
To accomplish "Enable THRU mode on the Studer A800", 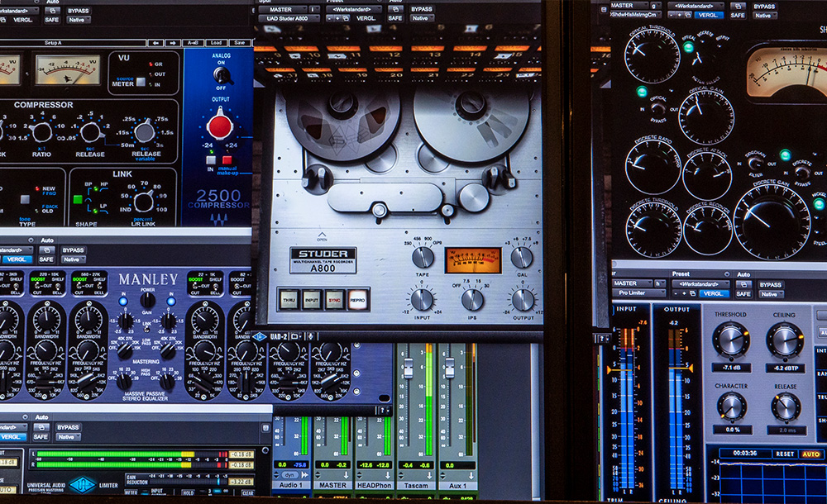I will pyautogui.click(x=289, y=300).
